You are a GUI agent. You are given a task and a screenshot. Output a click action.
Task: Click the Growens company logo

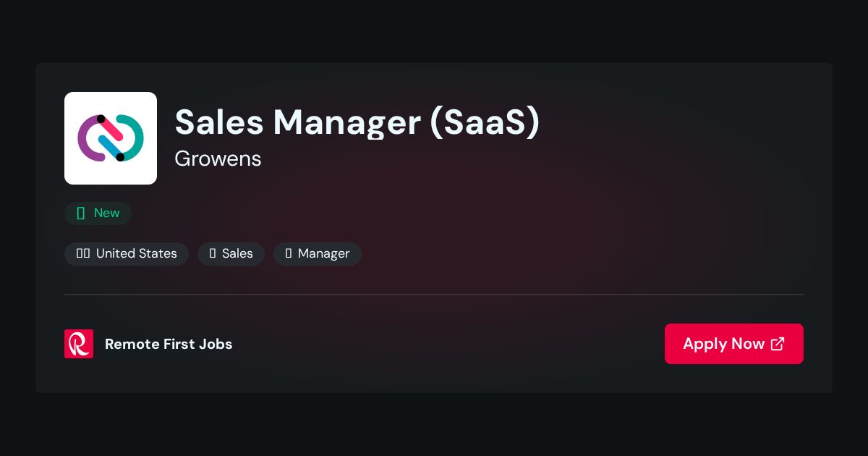tap(111, 138)
